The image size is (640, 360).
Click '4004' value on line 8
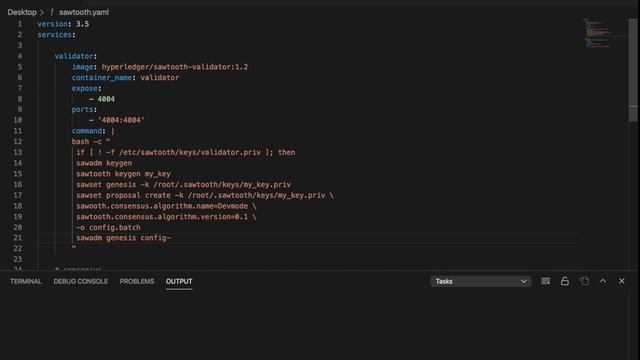[106, 99]
